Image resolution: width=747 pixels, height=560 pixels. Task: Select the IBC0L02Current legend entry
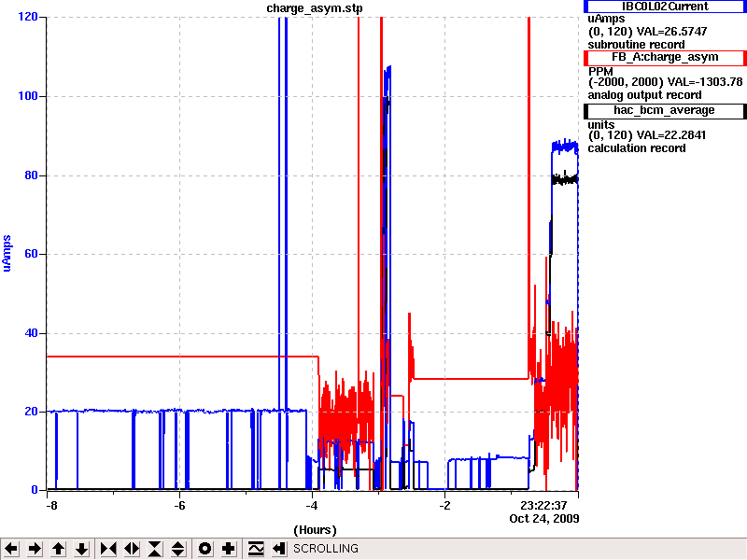[x=665, y=7]
